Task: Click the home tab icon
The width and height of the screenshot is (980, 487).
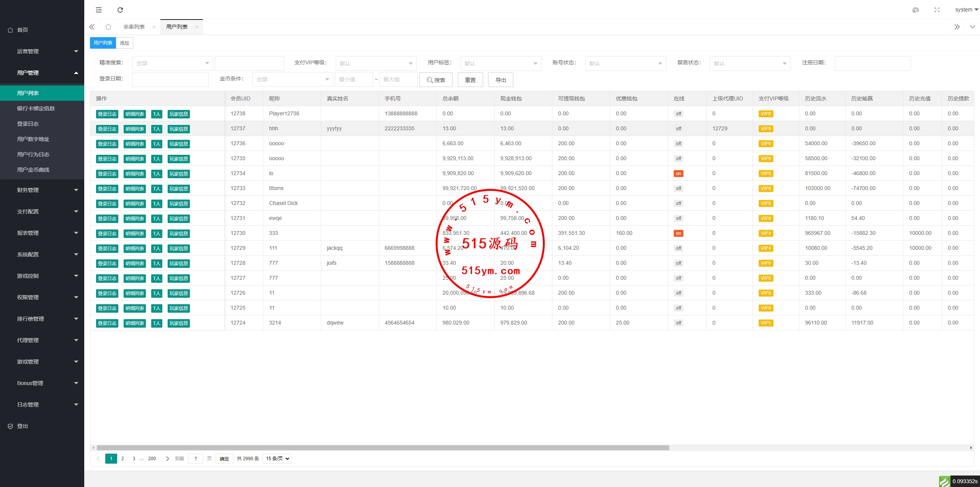Action: pyautogui.click(x=108, y=27)
